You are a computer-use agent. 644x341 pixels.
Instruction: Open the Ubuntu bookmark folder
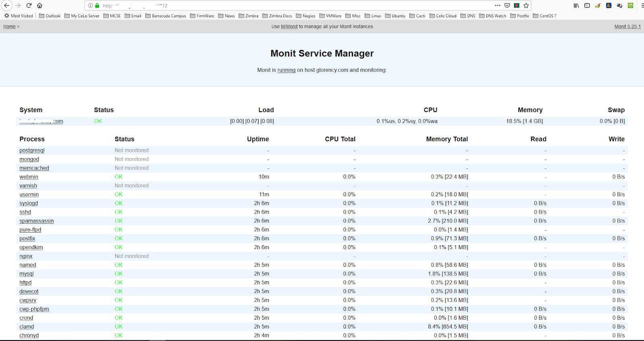pyautogui.click(x=395, y=16)
